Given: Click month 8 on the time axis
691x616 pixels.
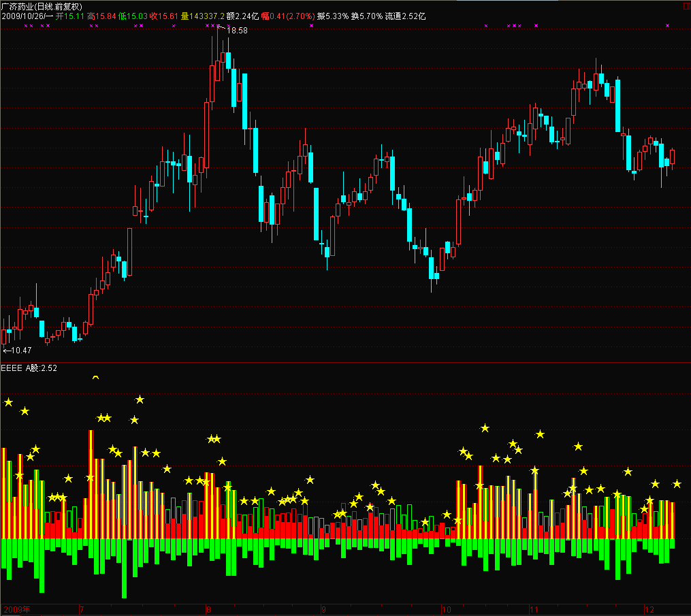Looking at the screenshot, I should [x=209, y=610].
